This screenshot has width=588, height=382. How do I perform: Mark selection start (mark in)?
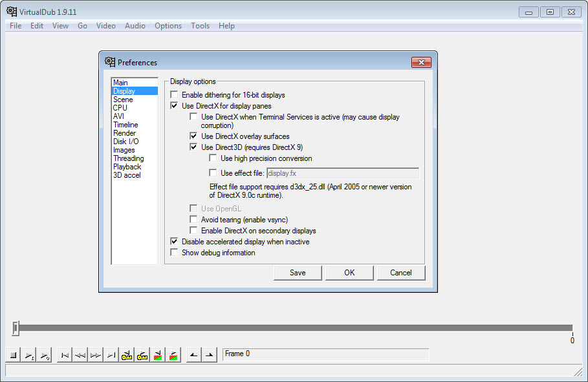[194, 355]
